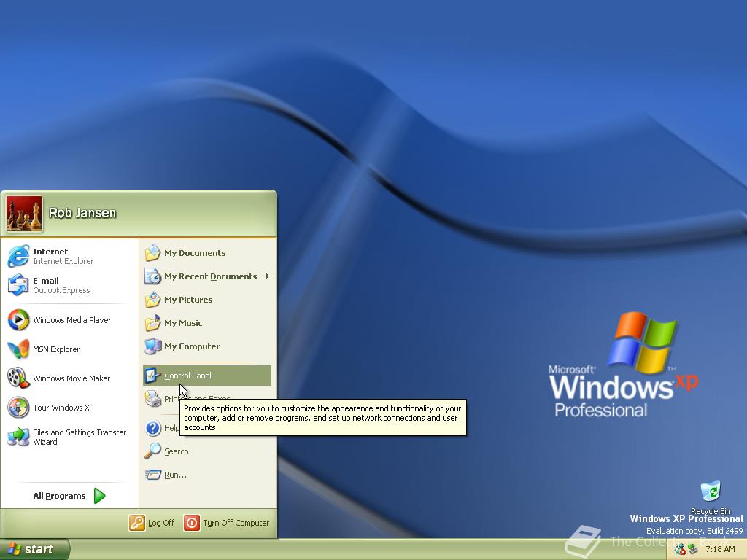The height and width of the screenshot is (560, 747).
Task: Open the My Documents label
Action: pos(195,253)
